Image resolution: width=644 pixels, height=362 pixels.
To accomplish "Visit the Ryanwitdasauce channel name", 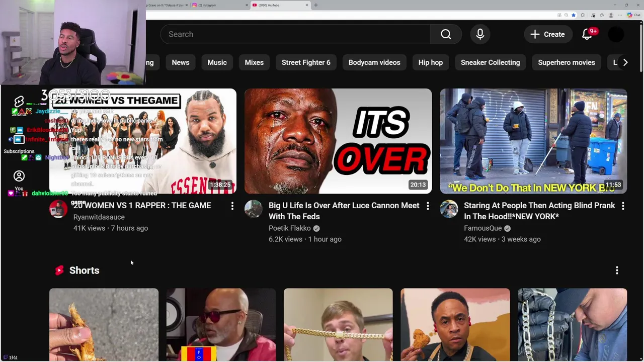I will click(x=99, y=217).
